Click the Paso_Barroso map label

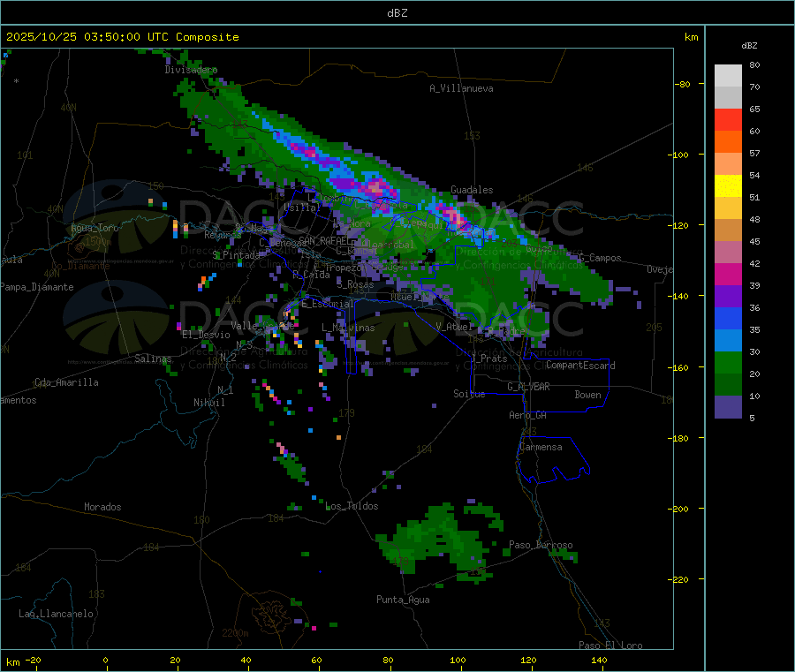(541, 545)
